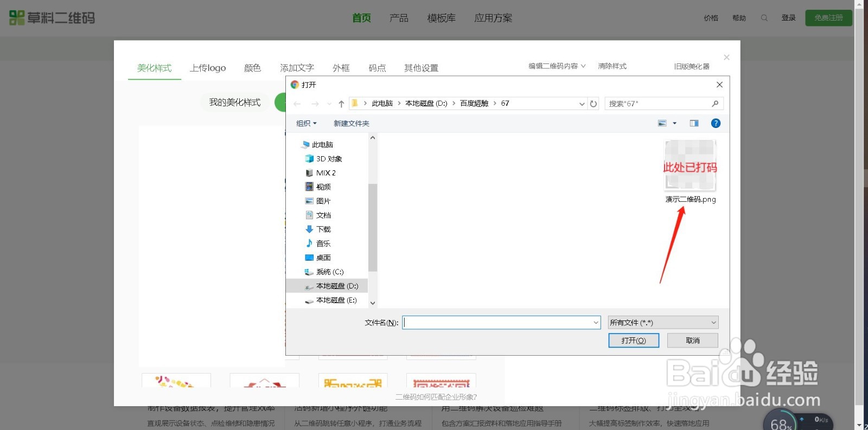868x430 pixels.
Task: Open the 视频 folder in the sidebar
Action: coord(323,187)
